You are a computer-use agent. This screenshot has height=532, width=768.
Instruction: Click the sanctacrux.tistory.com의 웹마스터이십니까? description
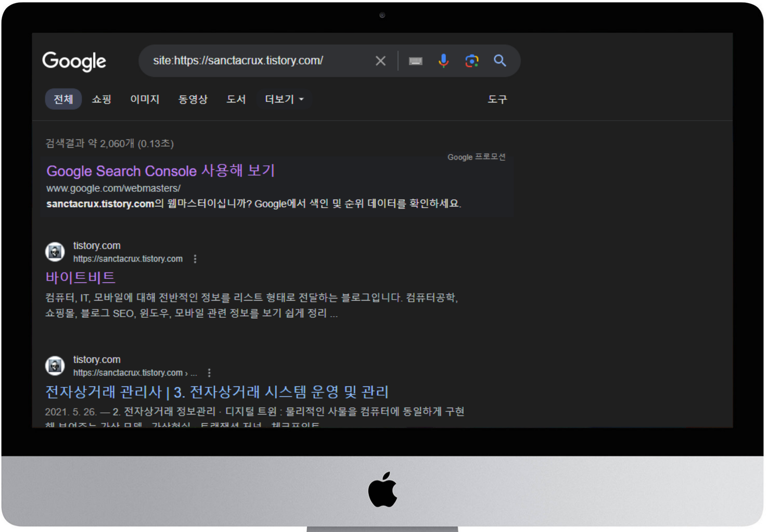coord(254,203)
